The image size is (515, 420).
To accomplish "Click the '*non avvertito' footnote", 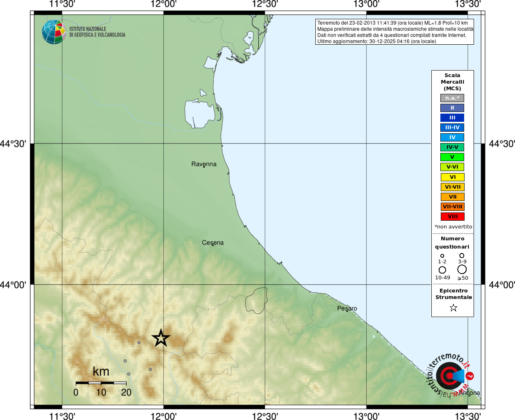I will tap(453, 227).
